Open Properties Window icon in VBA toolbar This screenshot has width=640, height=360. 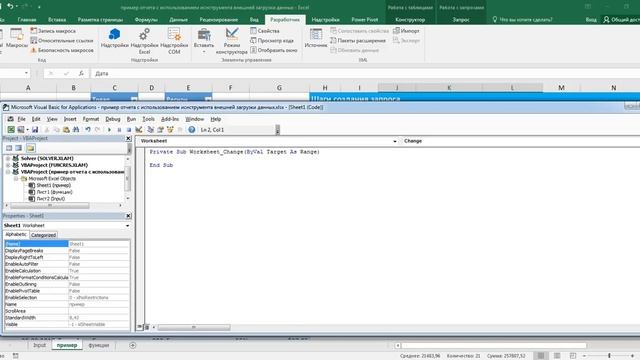coord(160,130)
